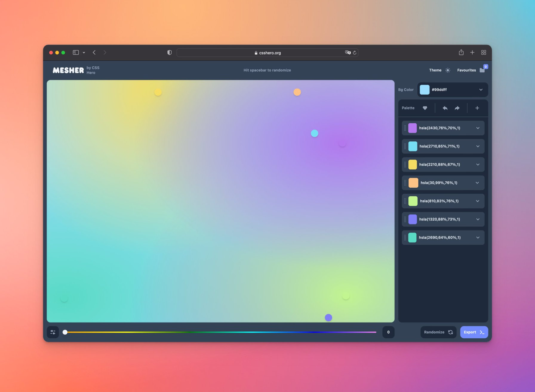Redo palette change with right arrow
The width and height of the screenshot is (535, 392).
point(457,108)
